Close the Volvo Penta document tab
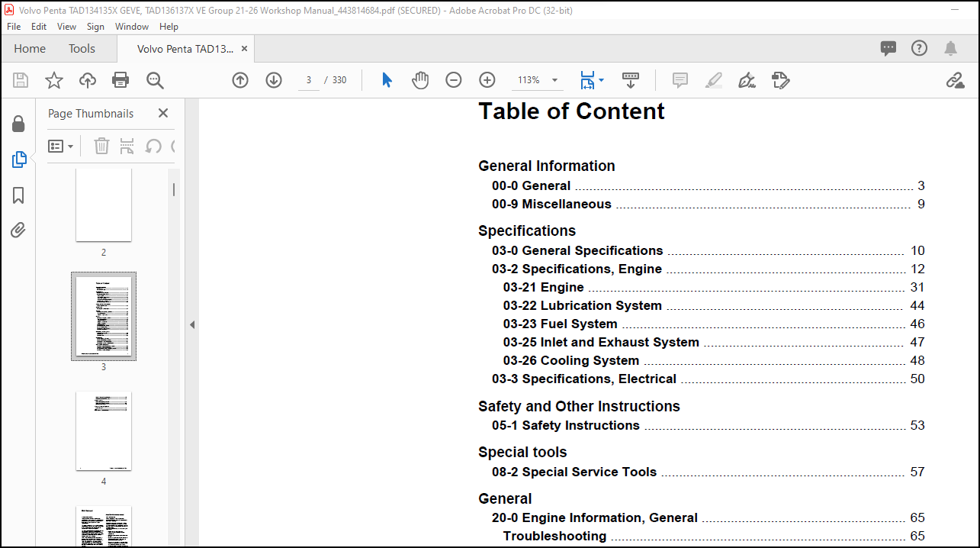This screenshot has height=548, width=980. [x=244, y=48]
